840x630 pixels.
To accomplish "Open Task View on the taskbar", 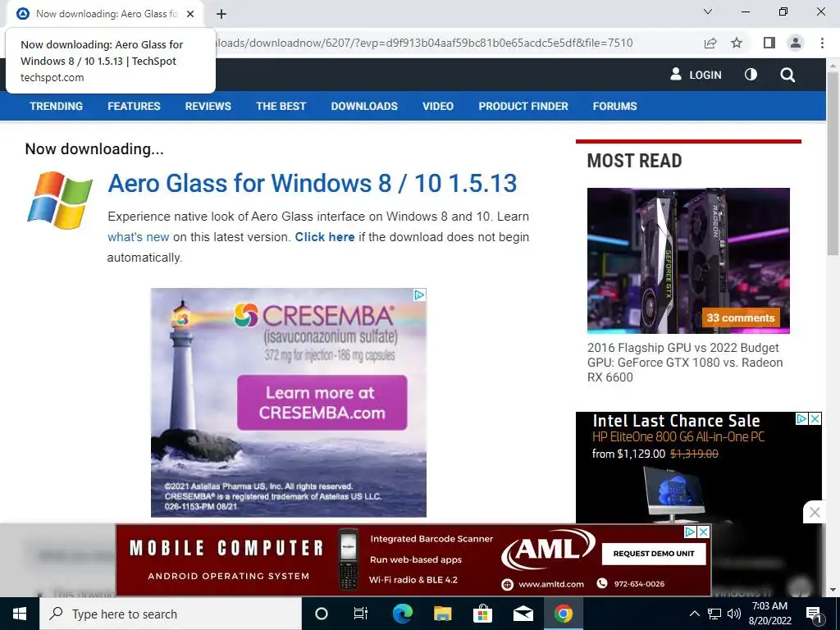I will coord(361,614).
